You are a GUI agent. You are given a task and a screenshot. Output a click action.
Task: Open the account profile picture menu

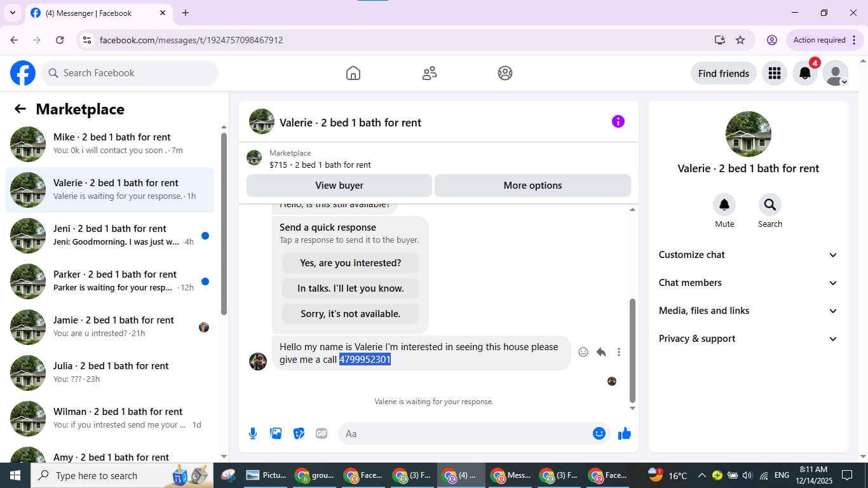(x=836, y=73)
